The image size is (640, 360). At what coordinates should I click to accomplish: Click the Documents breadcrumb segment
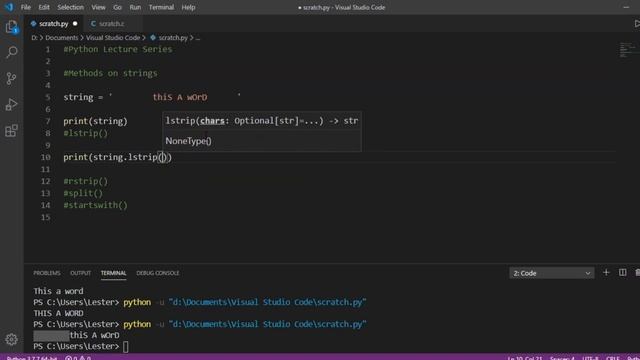[62, 38]
